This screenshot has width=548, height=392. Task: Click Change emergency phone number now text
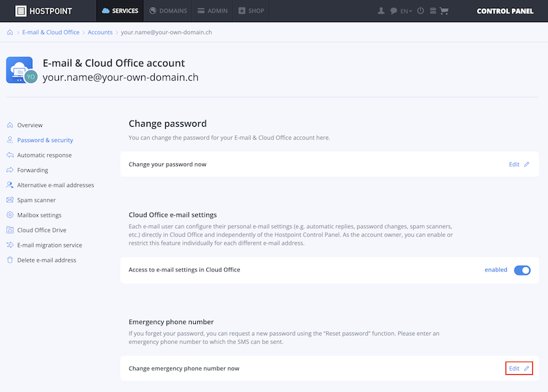[x=184, y=368]
